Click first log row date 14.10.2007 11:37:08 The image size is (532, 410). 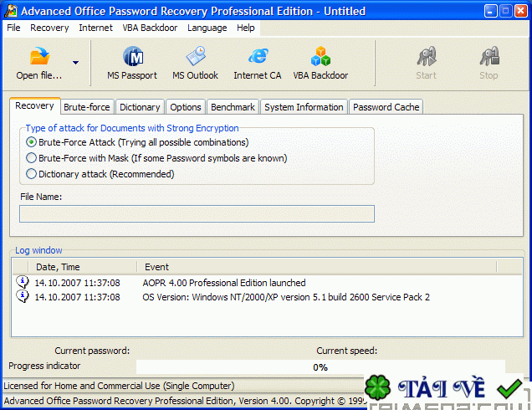pos(77,283)
